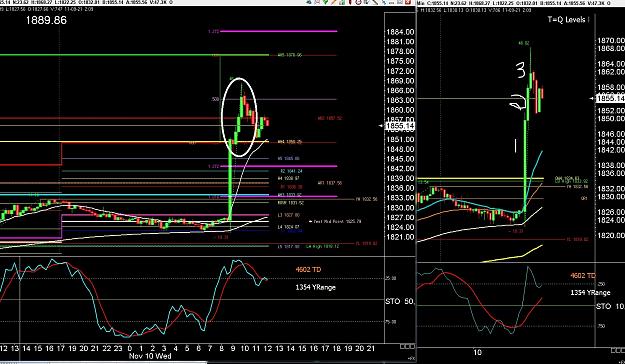Click the Day Mid Point level label
Screen dimensions: 625x364
click(337, 221)
